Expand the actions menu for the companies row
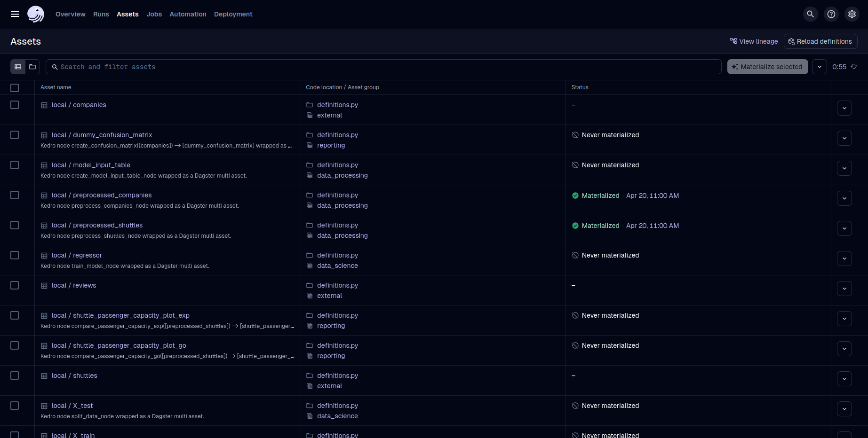Image resolution: width=868 pixels, height=438 pixels. click(x=844, y=108)
